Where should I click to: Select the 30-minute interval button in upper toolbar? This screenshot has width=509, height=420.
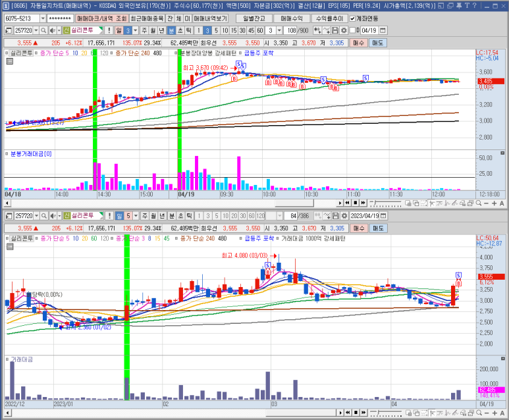(x=242, y=30)
